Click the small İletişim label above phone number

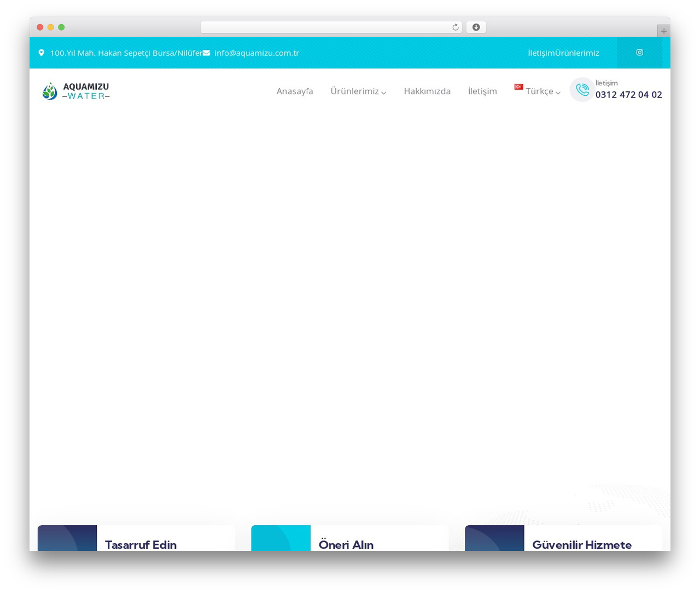tap(606, 83)
